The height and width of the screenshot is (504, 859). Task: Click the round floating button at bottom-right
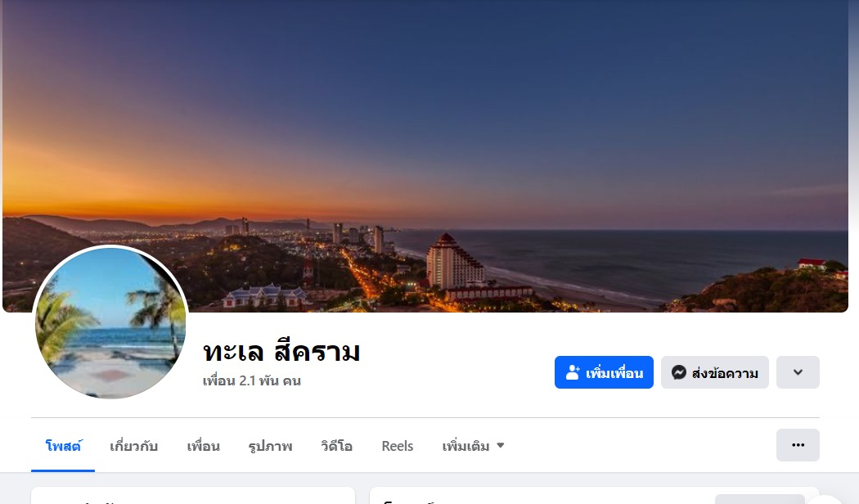(x=825, y=499)
